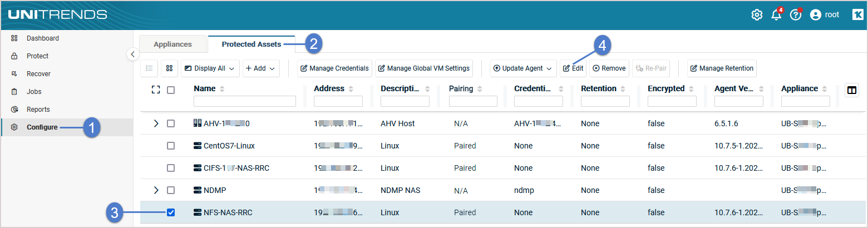Screen dimensions: 868x228
Task: Click the NFS-NAS-RRC asset icon
Action: (197, 212)
